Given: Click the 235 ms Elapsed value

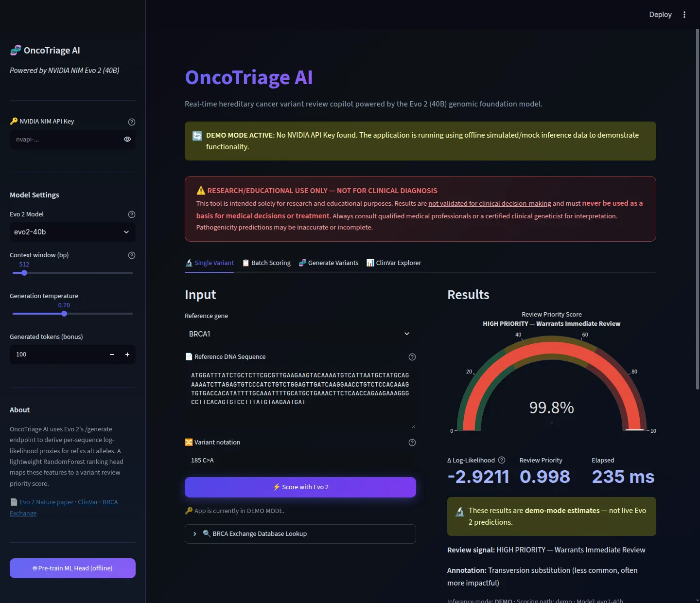Looking at the screenshot, I should [x=623, y=477].
